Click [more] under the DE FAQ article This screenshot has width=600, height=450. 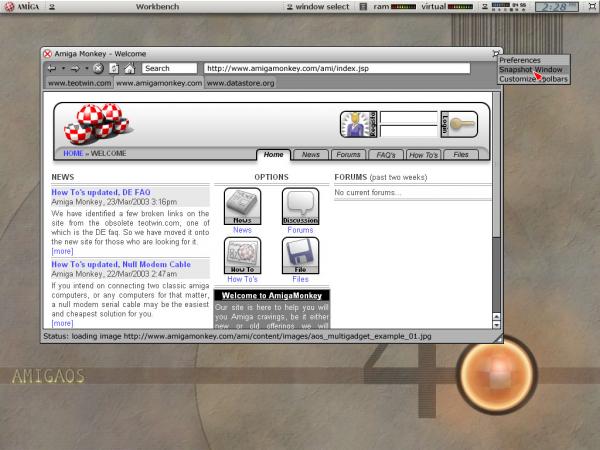tap(62, 251)
